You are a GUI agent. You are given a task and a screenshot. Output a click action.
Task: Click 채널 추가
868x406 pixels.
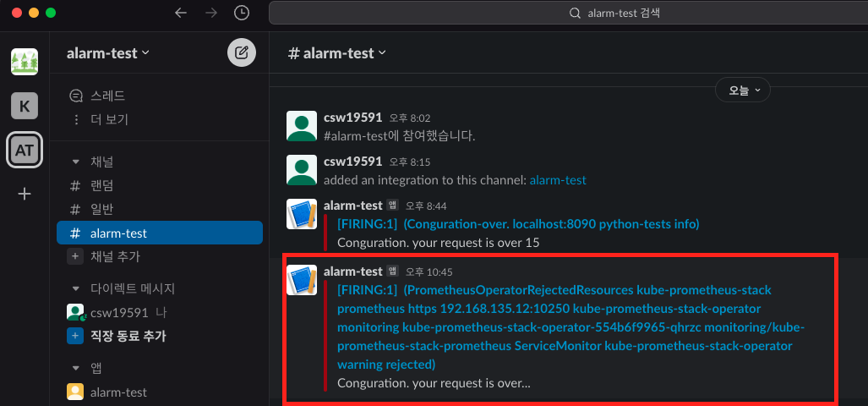tap(115, 256)
